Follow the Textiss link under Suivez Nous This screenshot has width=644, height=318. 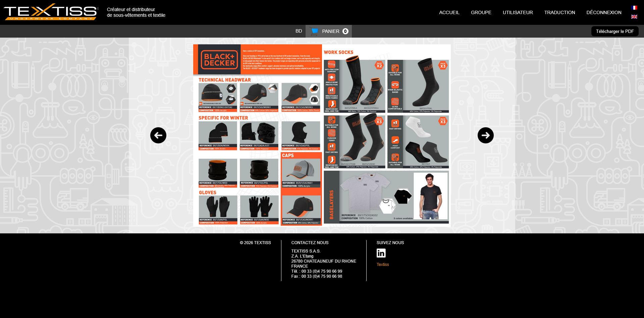[x=383, y=265]
